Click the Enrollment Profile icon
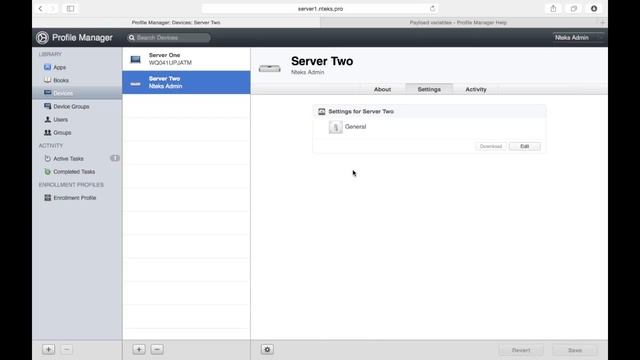 (x=47, y=198)
